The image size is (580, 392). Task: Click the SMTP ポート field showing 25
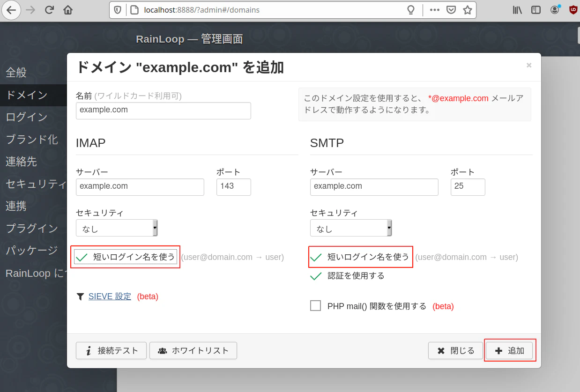click(468, 186)
